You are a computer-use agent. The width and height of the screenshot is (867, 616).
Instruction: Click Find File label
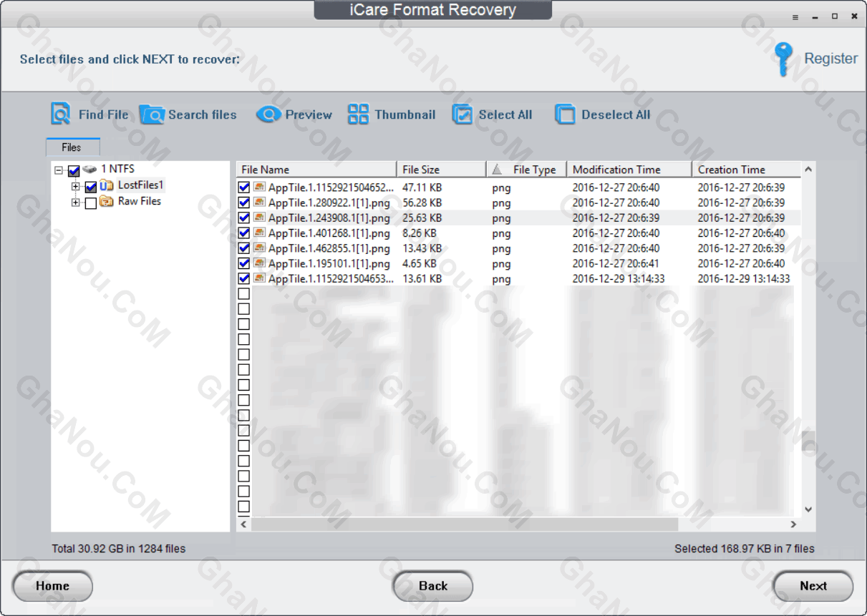tap(104, 114)
